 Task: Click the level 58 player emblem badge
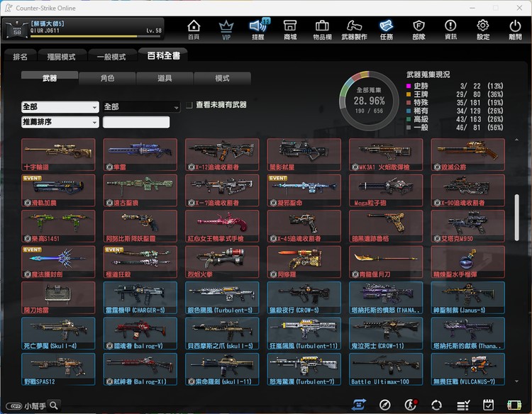click(17, 30)
